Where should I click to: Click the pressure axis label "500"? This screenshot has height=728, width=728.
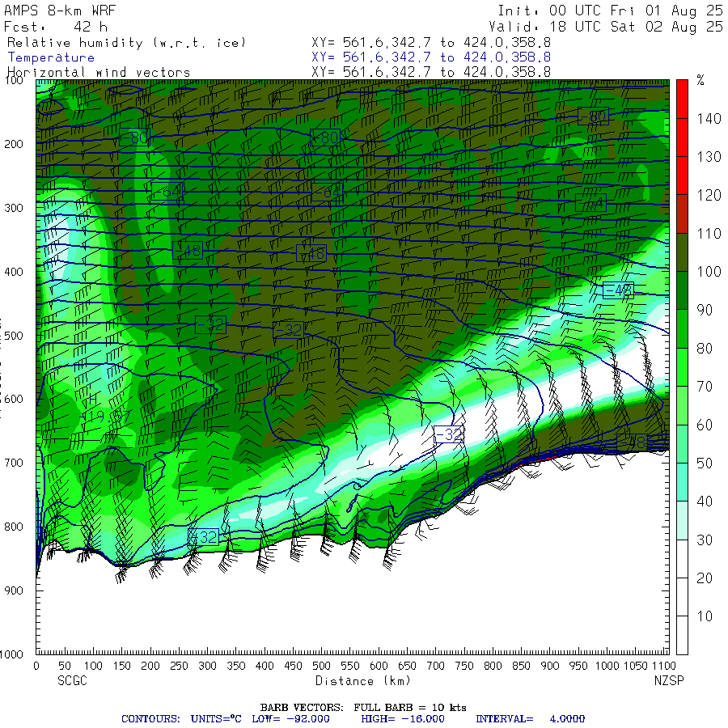tap(14, 336)
